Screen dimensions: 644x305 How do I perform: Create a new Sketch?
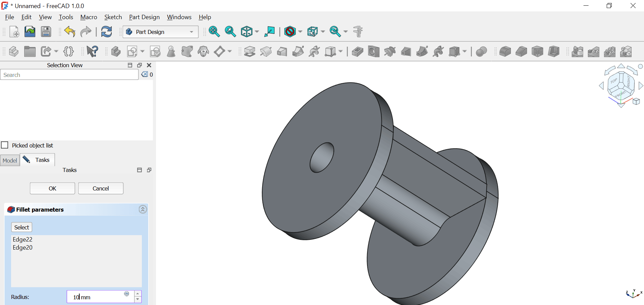pos(132,51)
